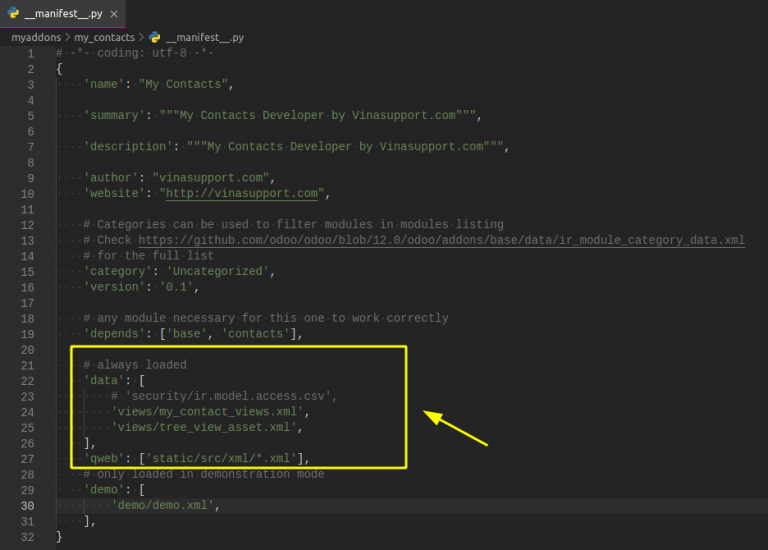Click the 'any module necessary' comment
The height and width of the screenshot is (550, 768).
point(266,318)
